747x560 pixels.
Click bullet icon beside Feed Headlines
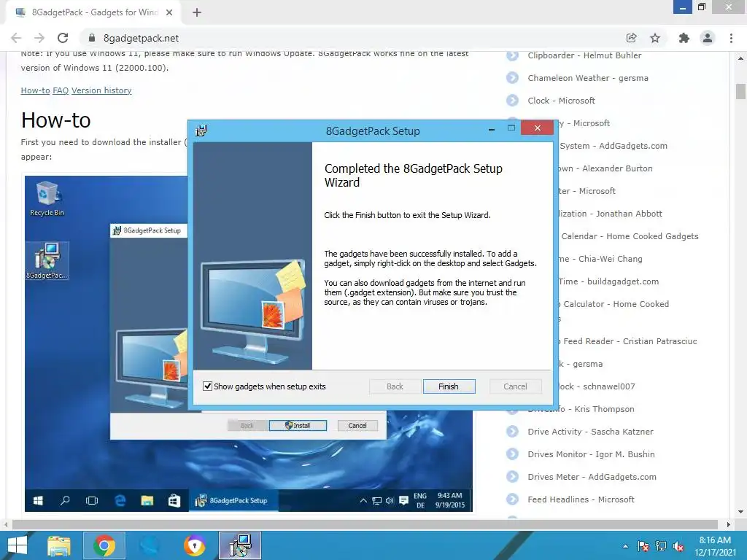pyautogui.click(x=513, y=499)
